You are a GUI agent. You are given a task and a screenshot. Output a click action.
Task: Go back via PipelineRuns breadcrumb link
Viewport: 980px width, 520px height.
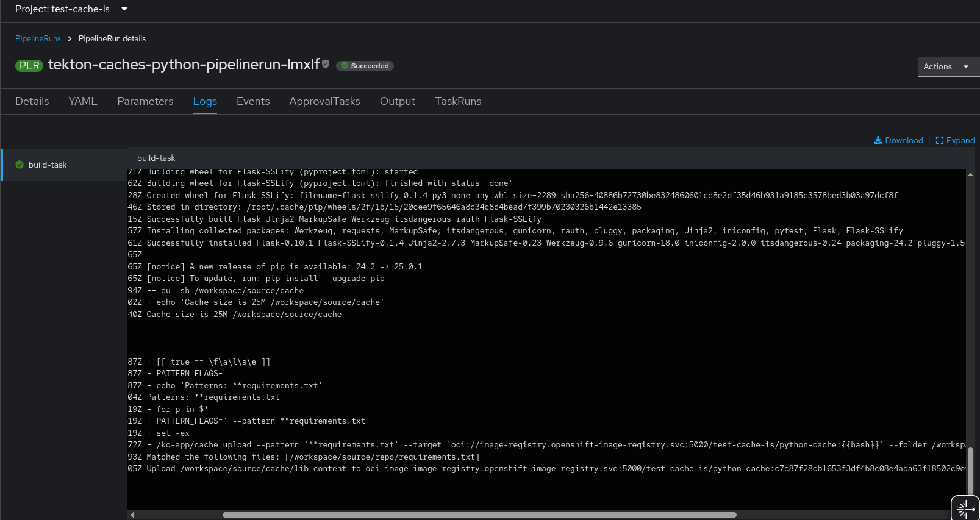pos(38,38)
